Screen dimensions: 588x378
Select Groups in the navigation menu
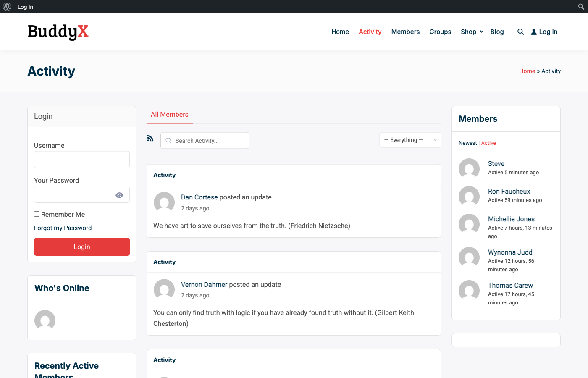coord(440,31)
